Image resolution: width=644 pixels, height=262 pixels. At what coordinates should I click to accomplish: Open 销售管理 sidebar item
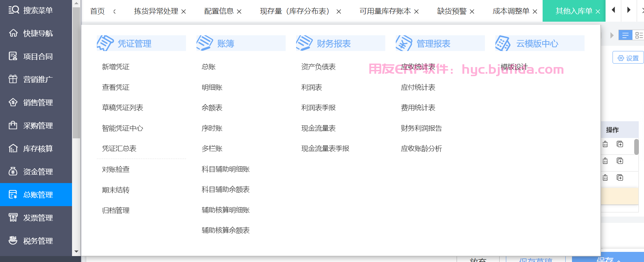pos(36,102)
